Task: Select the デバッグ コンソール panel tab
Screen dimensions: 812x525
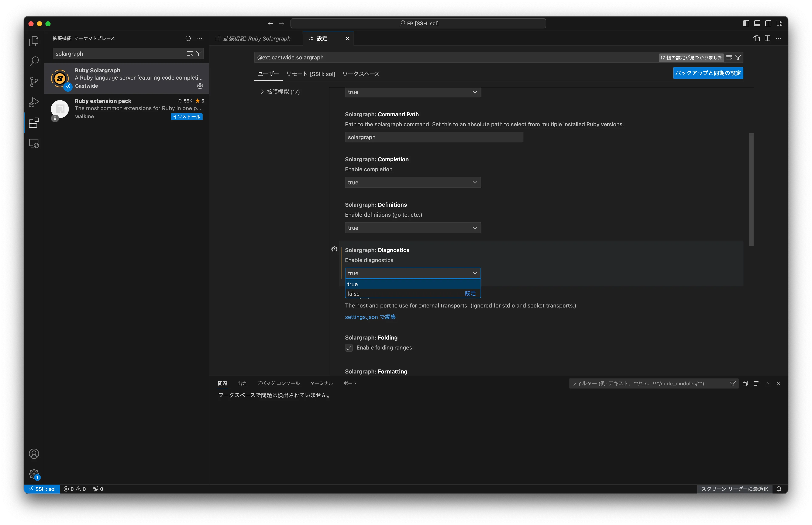Action: pyautogui.click(x=278, y=383)
